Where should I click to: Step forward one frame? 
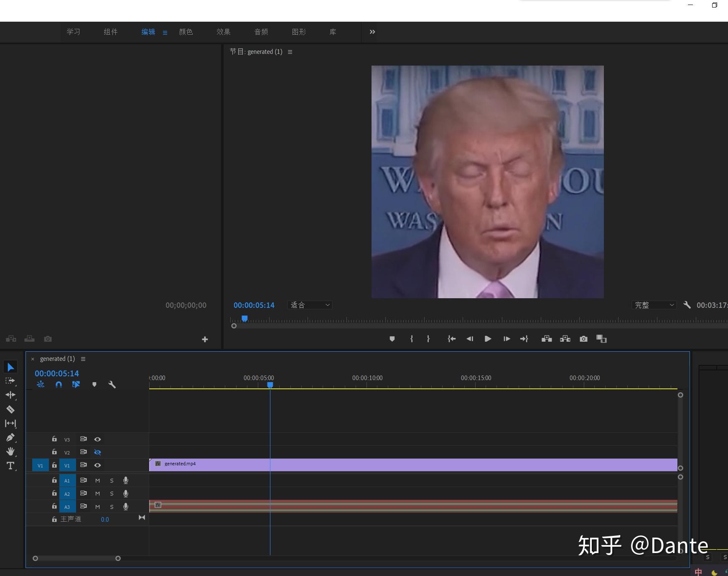click(x=507, y=339)
